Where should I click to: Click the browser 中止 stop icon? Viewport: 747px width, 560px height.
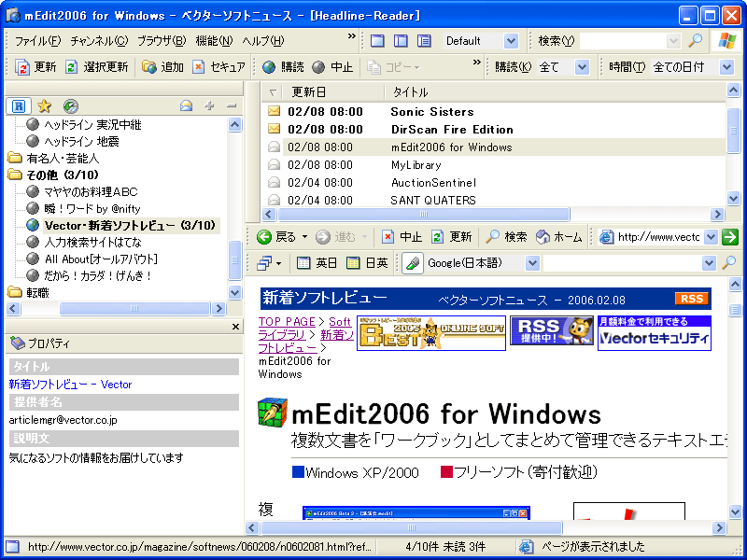point(388,237)
